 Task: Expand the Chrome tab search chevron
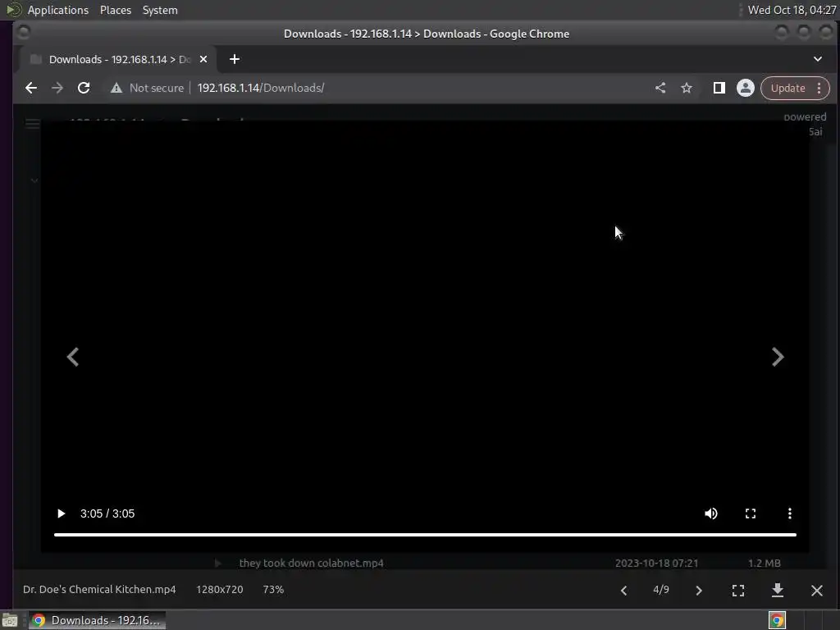pos(818,59)
